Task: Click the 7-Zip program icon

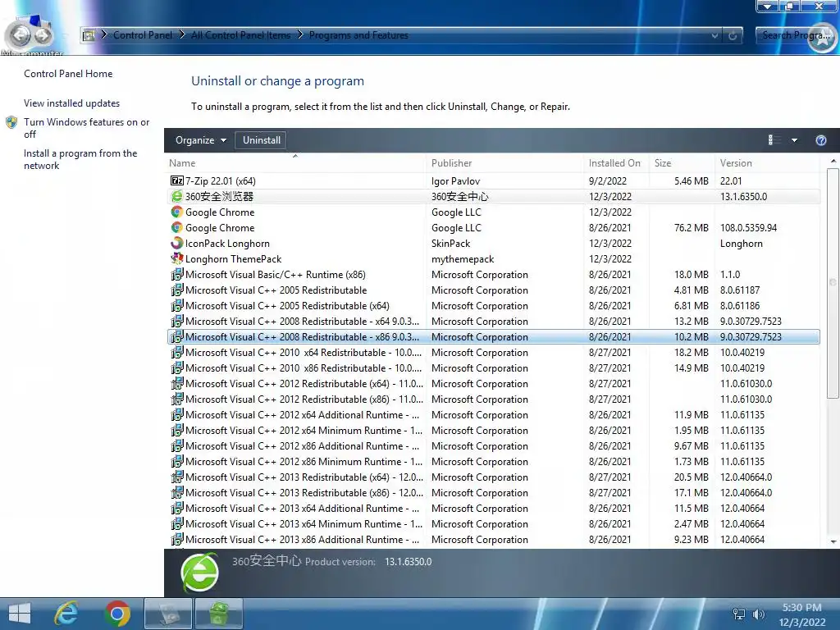Action: 177,181
